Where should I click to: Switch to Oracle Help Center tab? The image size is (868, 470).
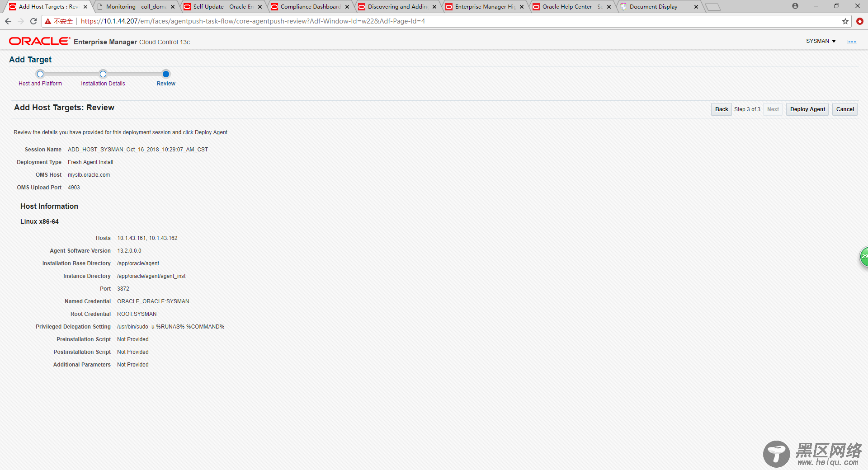point(572,7)
